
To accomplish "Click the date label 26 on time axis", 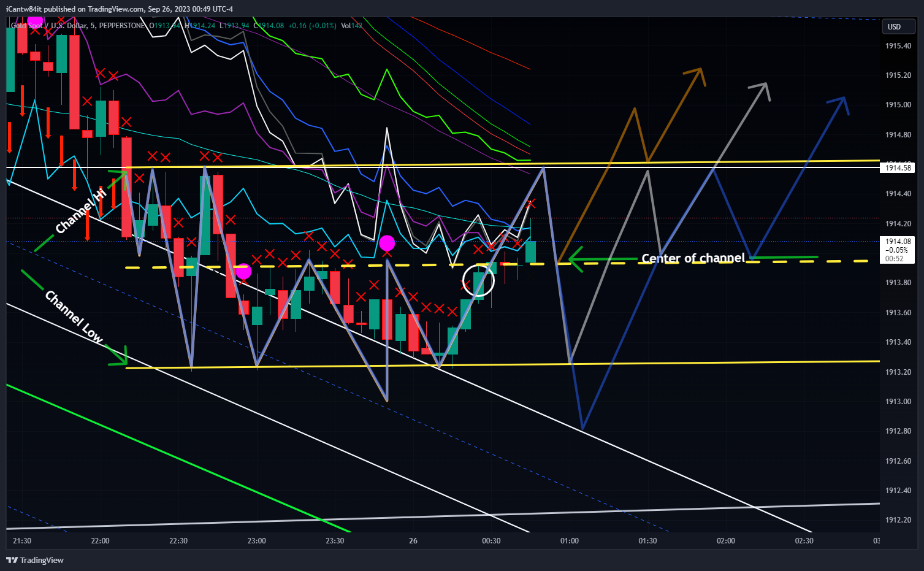I will tap(413, 541).
